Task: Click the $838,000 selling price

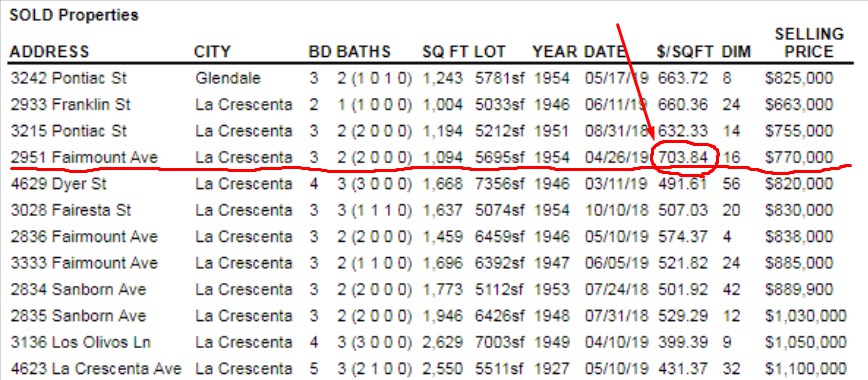Action: pos(799,237)
